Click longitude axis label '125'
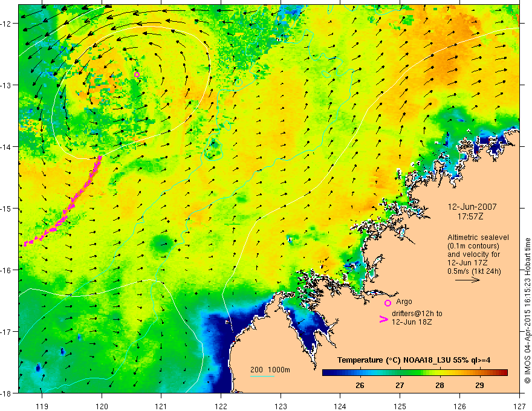The image size is (532, 411). (x=400, y=406)
